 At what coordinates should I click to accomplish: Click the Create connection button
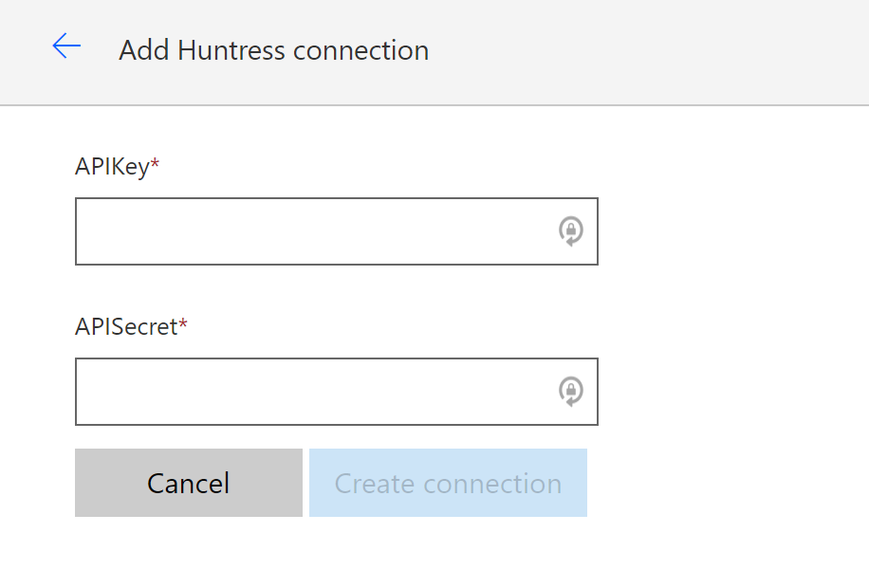pyautogui.click(x=448, y=484)
